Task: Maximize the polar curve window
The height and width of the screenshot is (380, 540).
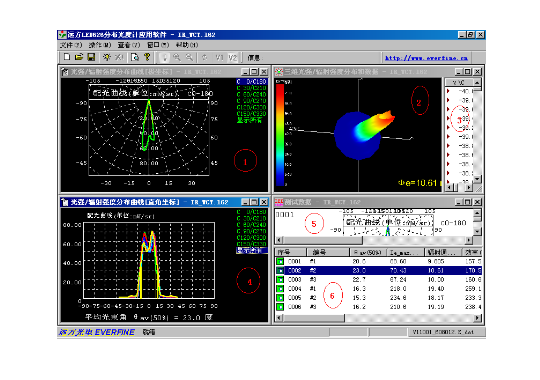Action: click(x=255, y=72)
